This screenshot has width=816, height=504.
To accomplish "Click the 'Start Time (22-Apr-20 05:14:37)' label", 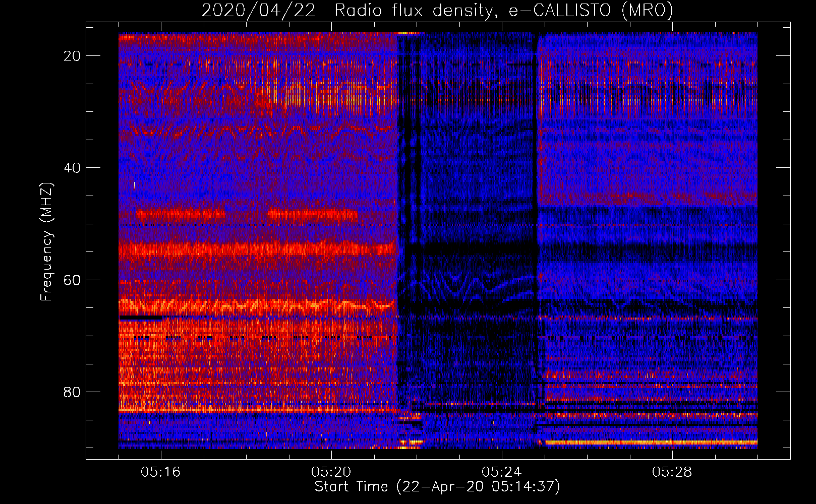I will pos(437,487).
